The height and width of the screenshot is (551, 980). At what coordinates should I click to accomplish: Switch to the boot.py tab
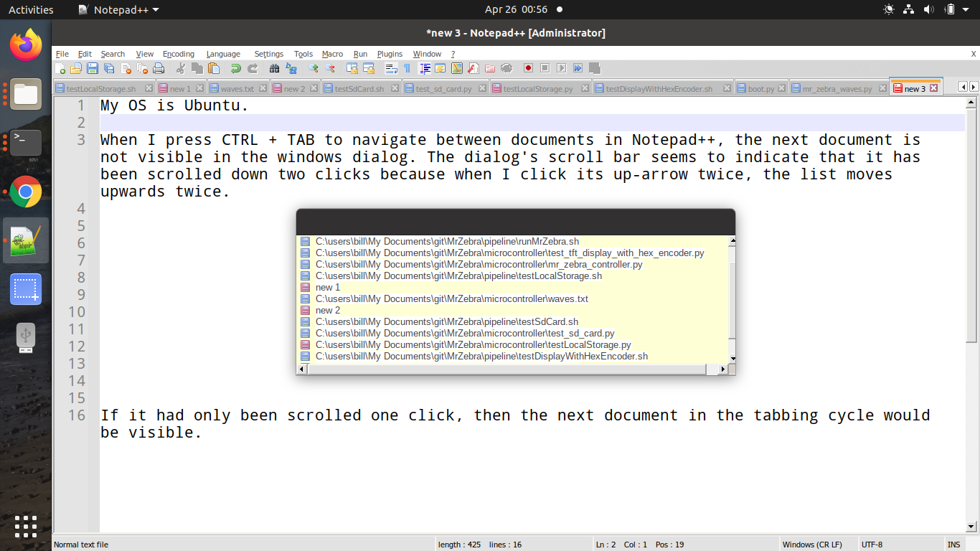[x=761, y=89]
